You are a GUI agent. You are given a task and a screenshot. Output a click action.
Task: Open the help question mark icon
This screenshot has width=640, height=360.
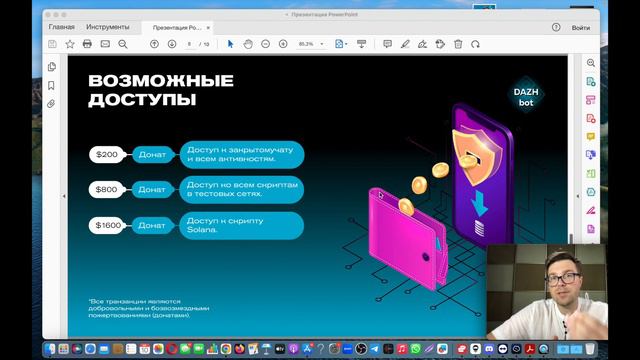(x=556, y=27)
